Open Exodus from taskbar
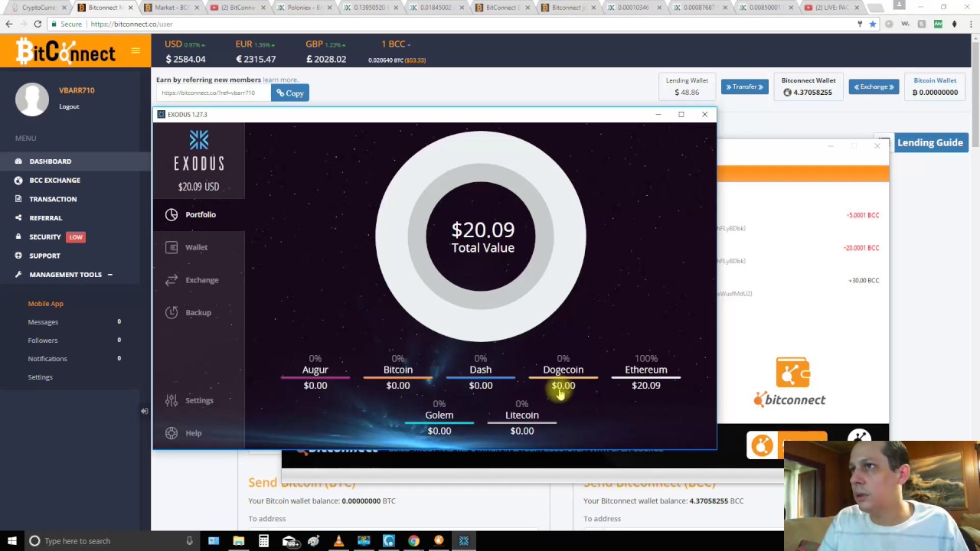980x551 pixels. pos(464,541)
